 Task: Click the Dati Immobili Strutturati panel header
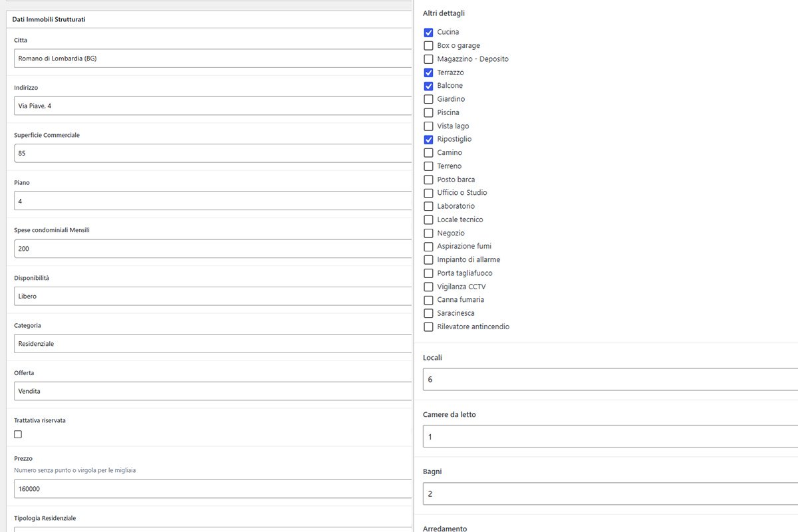pos(209,19)
